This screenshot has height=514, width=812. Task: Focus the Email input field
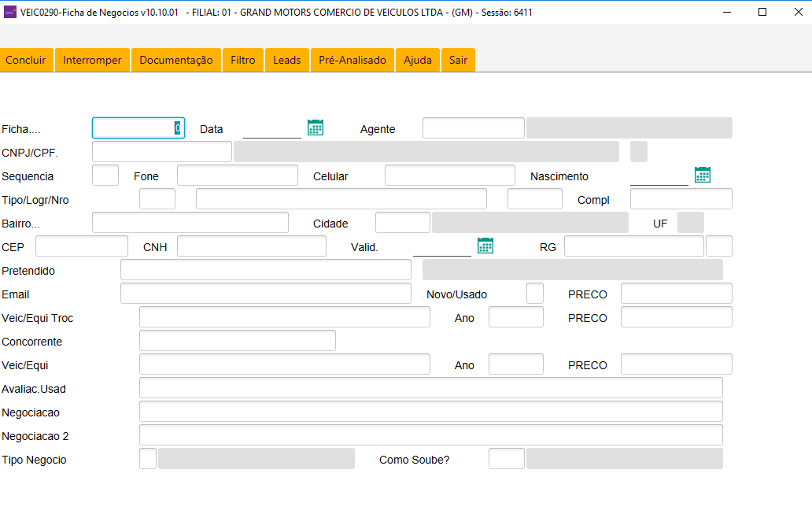tap(266, 294)
